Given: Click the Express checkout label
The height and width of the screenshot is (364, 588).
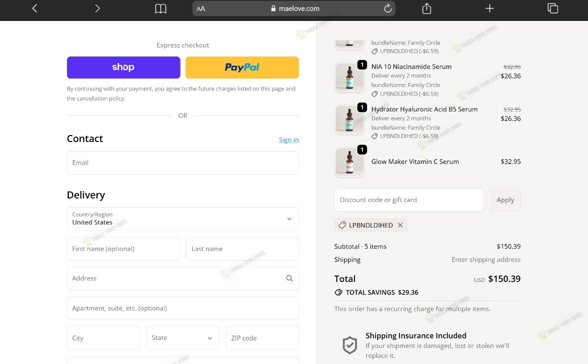Looking at the screenshot, I should 182,45.
